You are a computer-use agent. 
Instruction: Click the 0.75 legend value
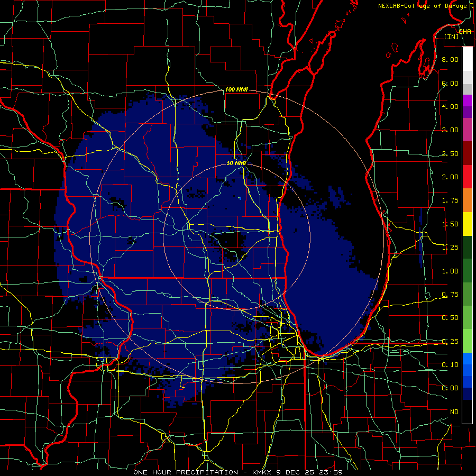point(450,295)
